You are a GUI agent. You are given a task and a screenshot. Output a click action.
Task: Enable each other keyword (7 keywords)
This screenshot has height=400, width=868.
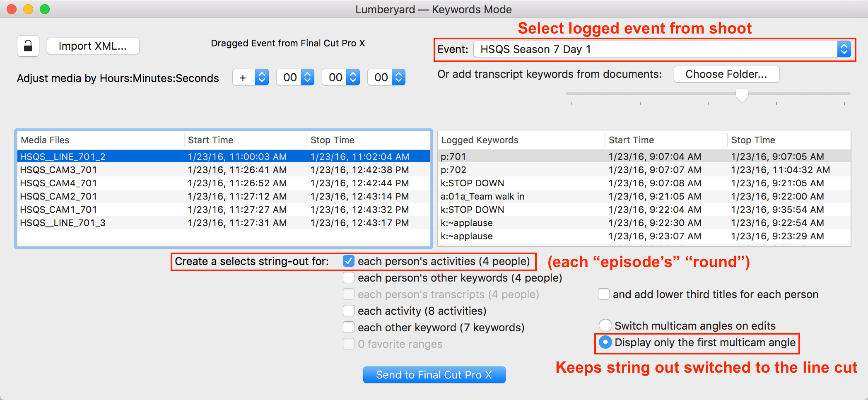tap(349, 328)
